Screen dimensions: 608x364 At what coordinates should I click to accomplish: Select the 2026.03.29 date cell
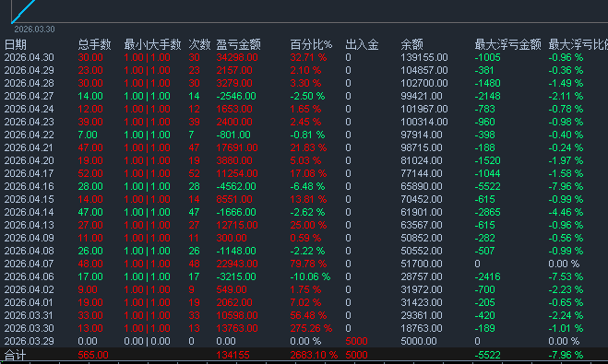click(30, 342)
